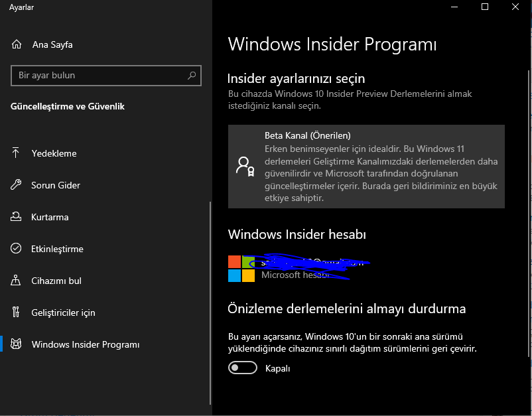The image size is (532, 416).
Task: Click the Windows Insider hesabı heading
Action: tap(297, 234)
